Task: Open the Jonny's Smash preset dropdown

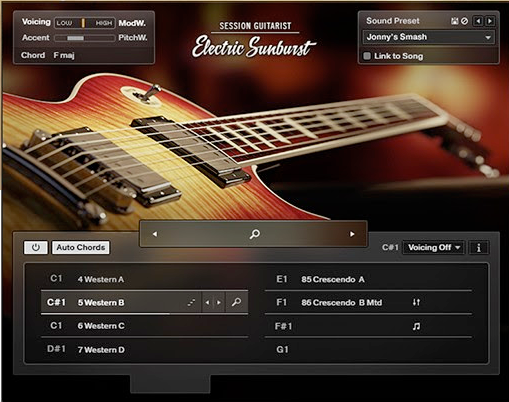Action: pos(428,37)
